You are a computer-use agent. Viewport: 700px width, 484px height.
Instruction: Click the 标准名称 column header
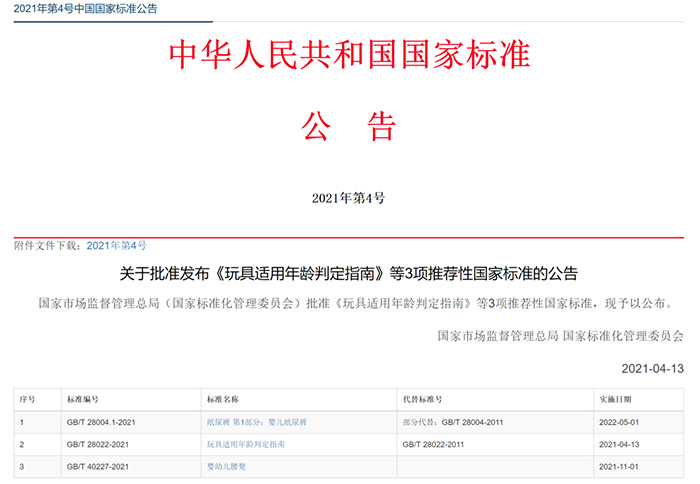pos(222,399)
